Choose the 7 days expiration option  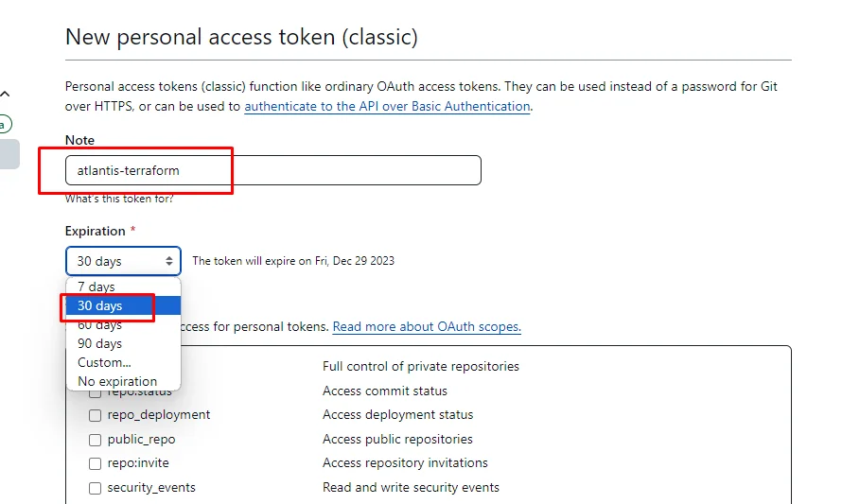tap(96, 287)
